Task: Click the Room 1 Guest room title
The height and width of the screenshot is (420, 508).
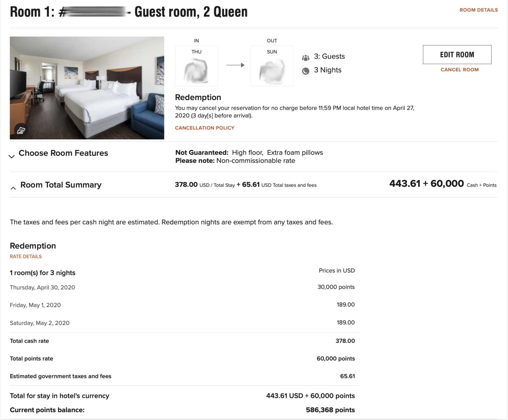Action: (128, 12)
